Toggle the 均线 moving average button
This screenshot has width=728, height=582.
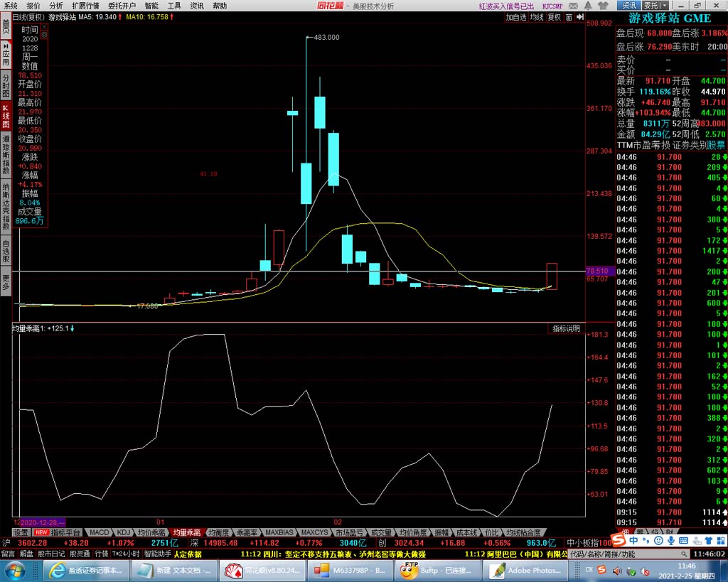(x=537, y=17)
